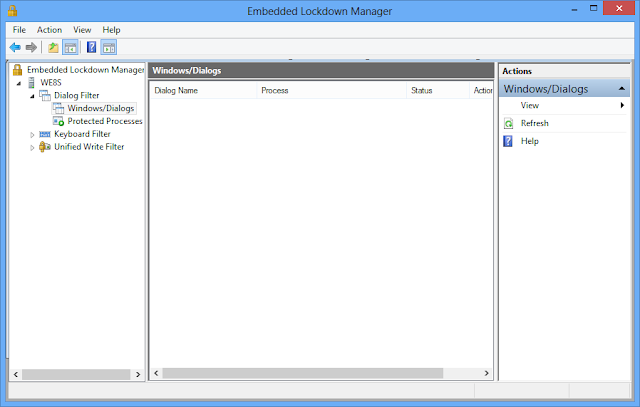This screenshot has height=407, width=640.
Task: Sort by the Status column header
Action: (x=438, y=91)
